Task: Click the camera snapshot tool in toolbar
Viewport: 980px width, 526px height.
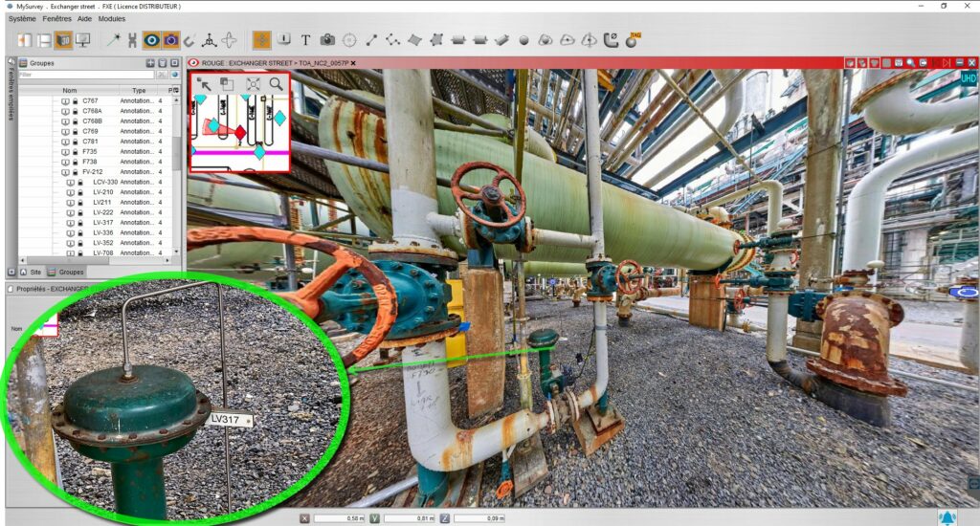Action: (x=327, y=40)
